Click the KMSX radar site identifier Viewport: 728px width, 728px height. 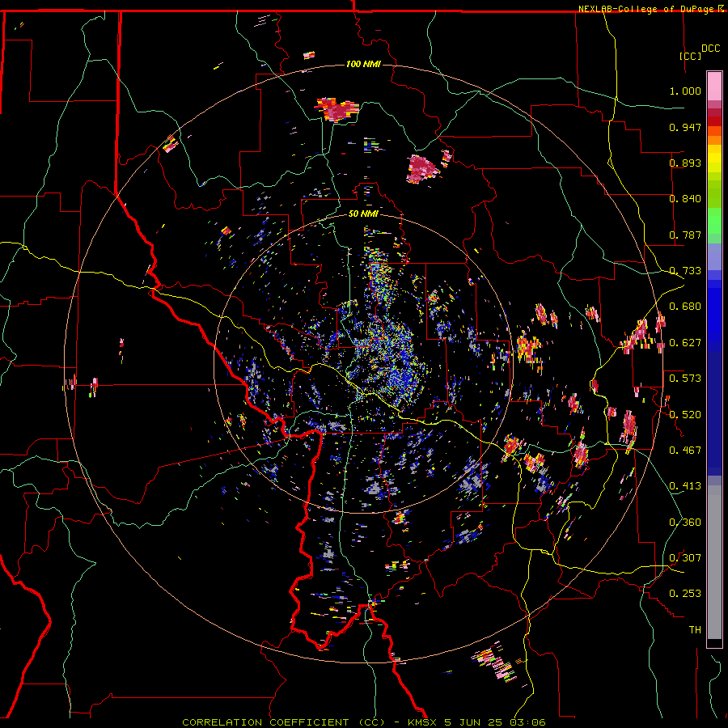[422, 722]
